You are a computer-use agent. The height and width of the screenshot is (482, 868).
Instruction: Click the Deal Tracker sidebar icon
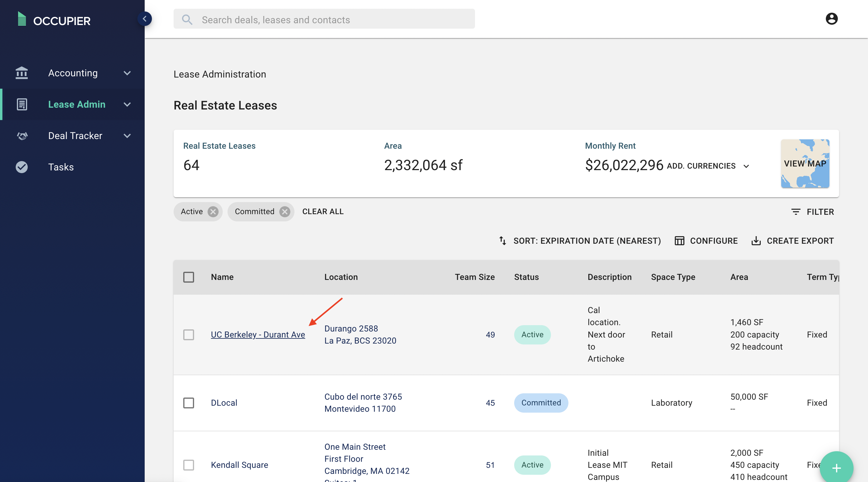pyautogui.click(x=22, y=135)
